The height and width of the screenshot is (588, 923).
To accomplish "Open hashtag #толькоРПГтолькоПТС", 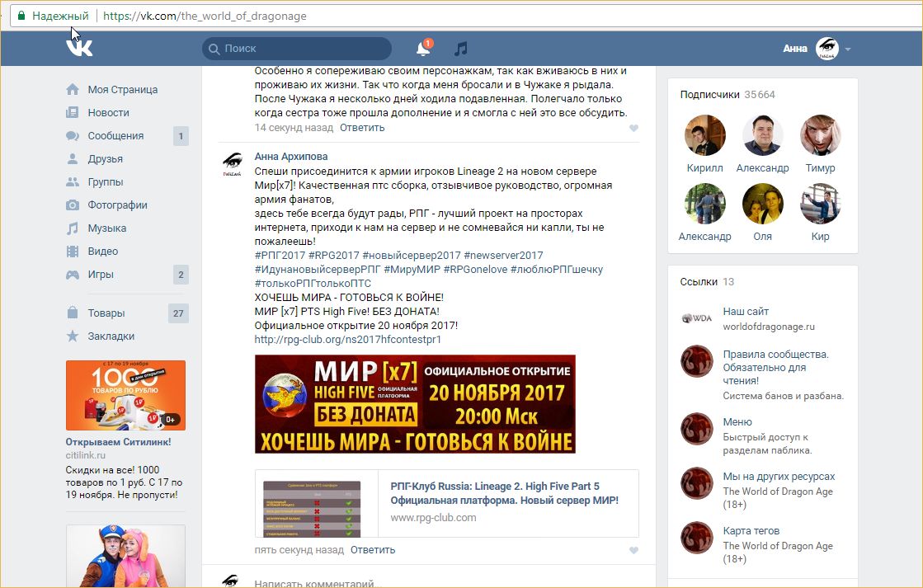I will tap(313, 284).
